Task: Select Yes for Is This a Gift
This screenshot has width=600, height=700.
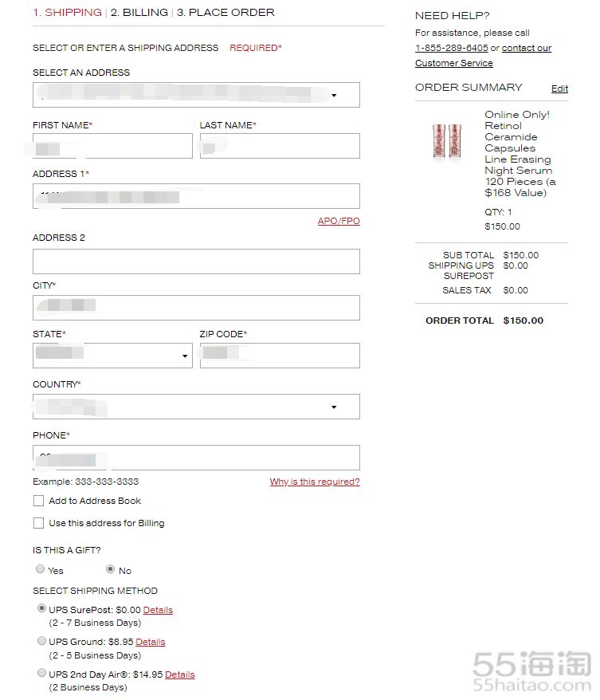Action: tap(40, 569)
